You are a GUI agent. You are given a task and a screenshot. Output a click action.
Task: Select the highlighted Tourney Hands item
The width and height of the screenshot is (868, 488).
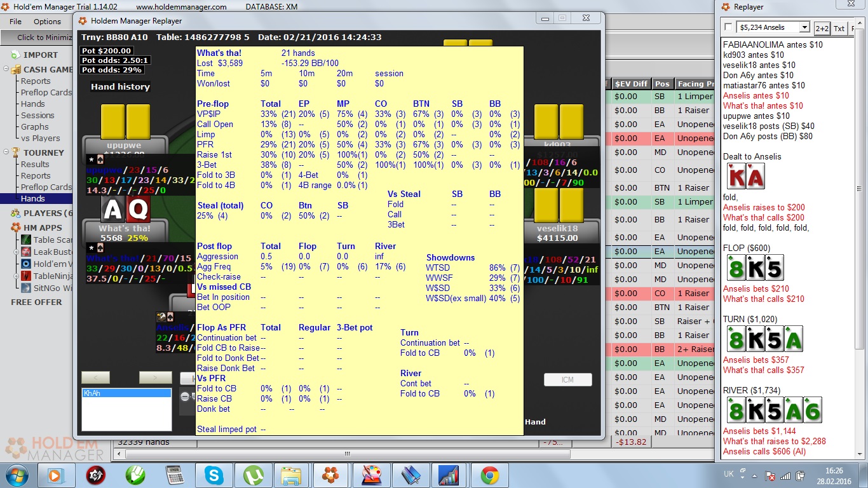36,198
